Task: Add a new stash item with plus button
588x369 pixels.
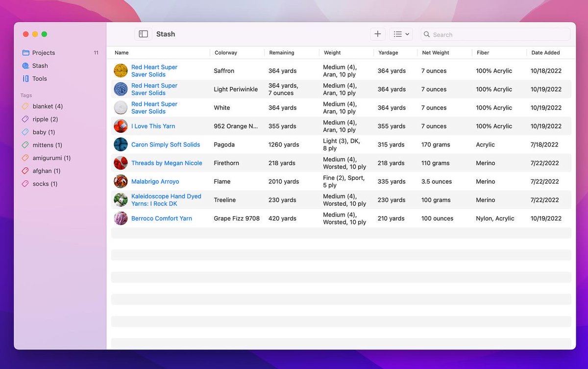Action: pyautogui.click(x=377, y=34)
